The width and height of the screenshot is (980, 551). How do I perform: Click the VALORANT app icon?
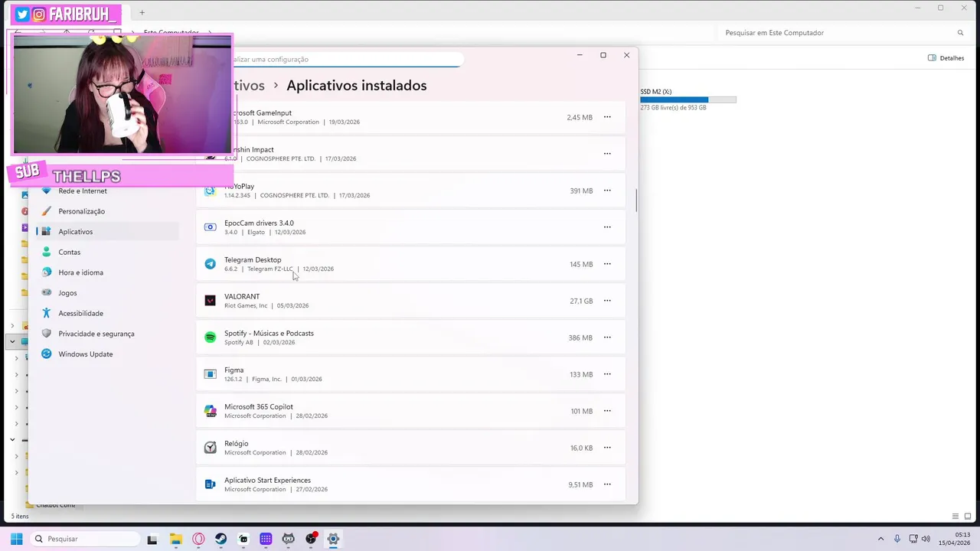[210, 301]
